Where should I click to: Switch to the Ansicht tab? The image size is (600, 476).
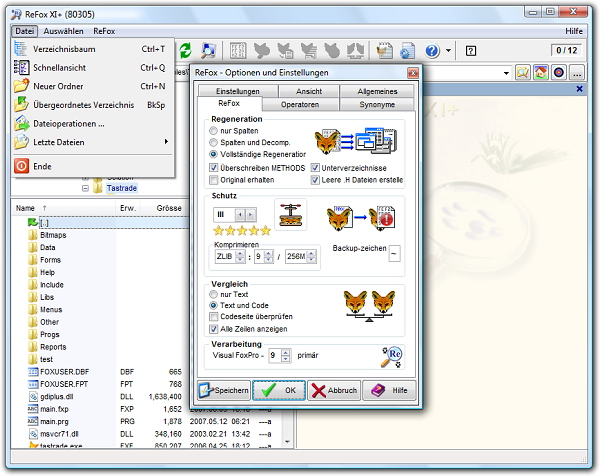[309, 91]
